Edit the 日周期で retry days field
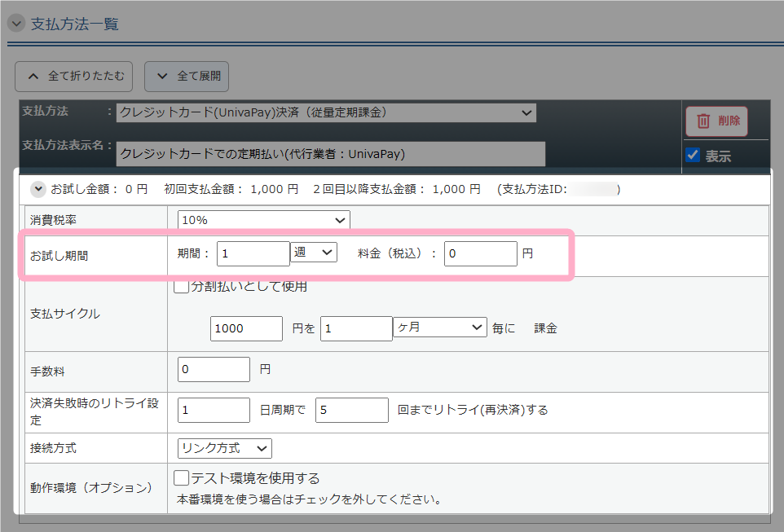784x532 pixels. 214,410
